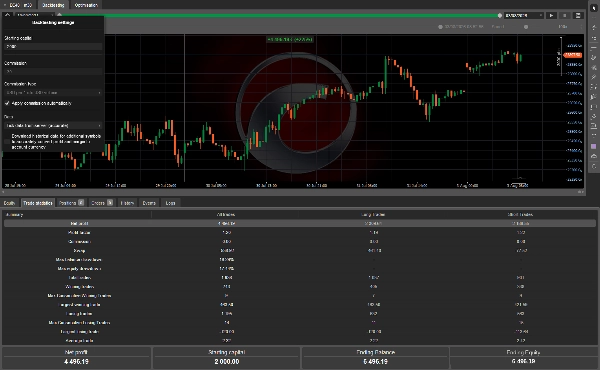This screenshot has height=370, width=600.
Task: Select the Profit factor row
Action: point(300,233)
